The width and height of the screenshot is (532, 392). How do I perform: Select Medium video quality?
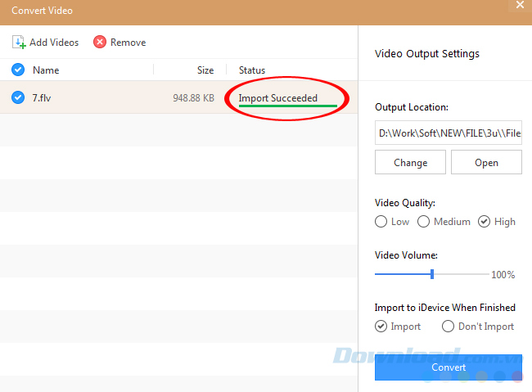tap(424, 222)
